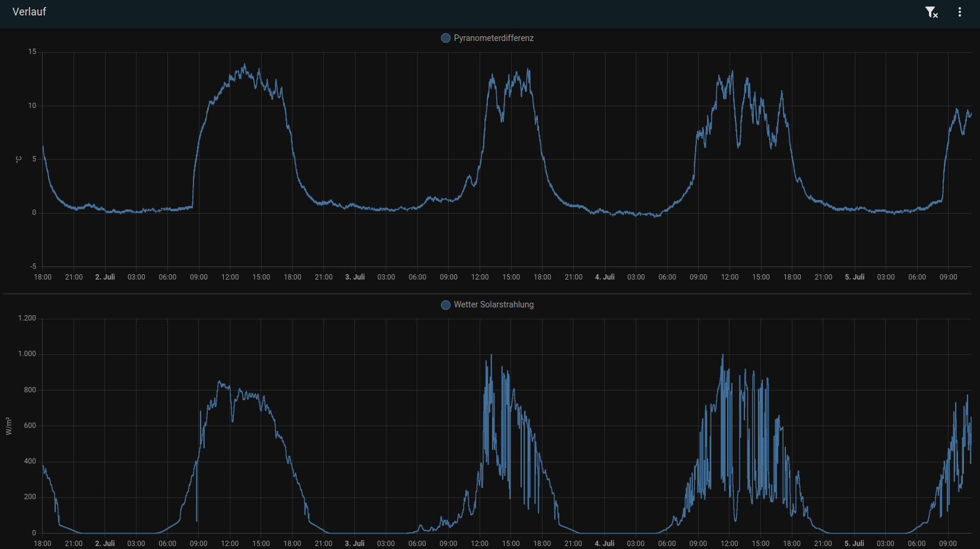
Task: Click the °C unit label on the upper chart
Action: [18, 159]
